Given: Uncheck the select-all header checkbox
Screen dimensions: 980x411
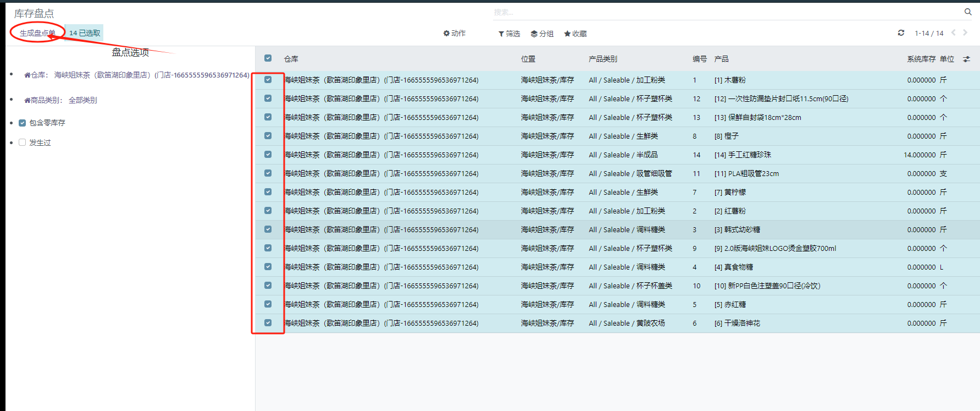Looking at the screenshot, I should (268, 58).
